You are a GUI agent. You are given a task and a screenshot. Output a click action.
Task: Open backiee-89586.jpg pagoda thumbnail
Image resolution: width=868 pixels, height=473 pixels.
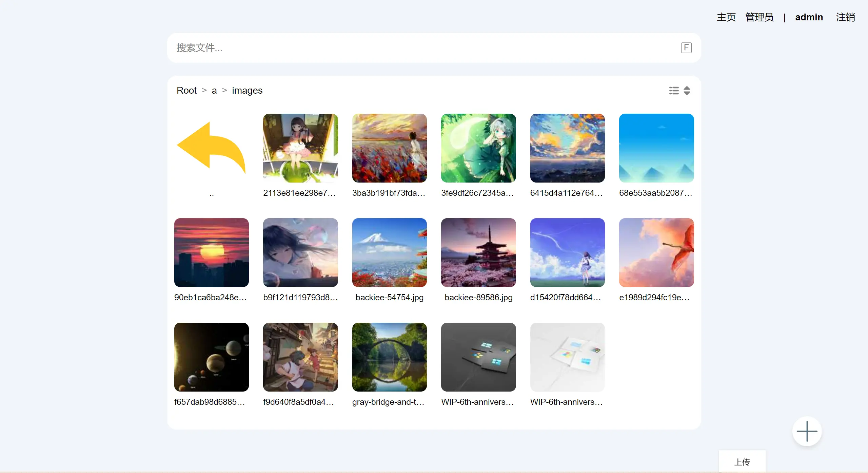(478, 252)
